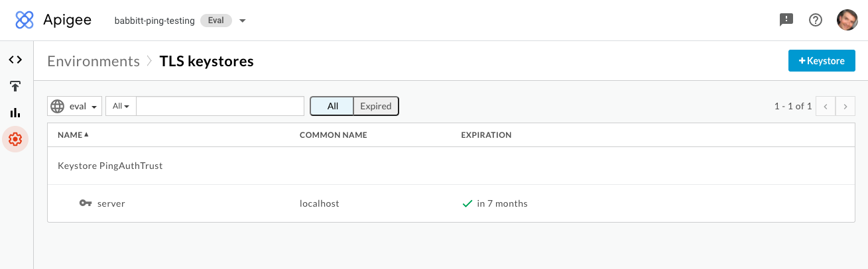Open the help question mark icon

click(x=816, y=20)
